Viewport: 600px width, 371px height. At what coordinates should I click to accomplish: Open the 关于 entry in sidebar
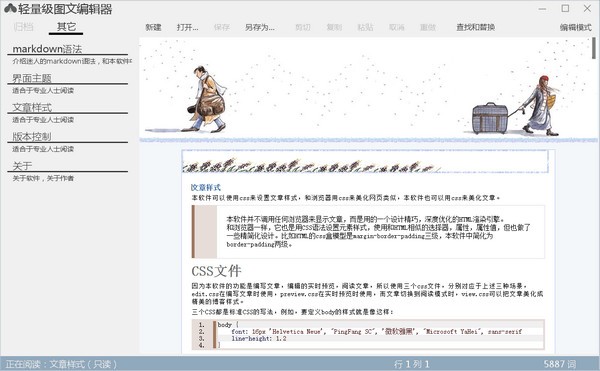point(22,166)
